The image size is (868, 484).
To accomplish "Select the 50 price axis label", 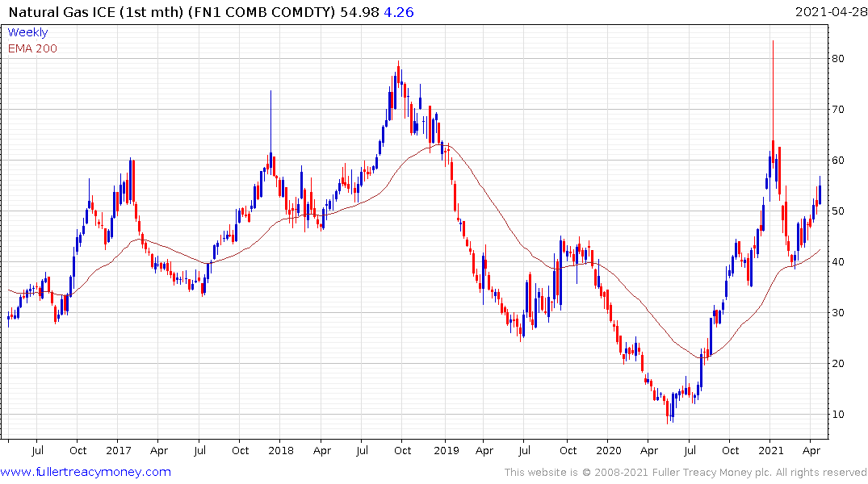I will pos(837,211).
